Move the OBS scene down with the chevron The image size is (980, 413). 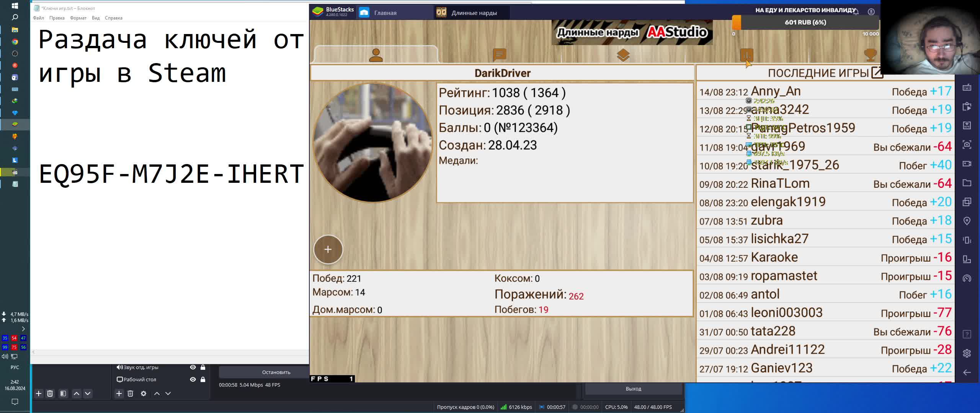(88, 393)
